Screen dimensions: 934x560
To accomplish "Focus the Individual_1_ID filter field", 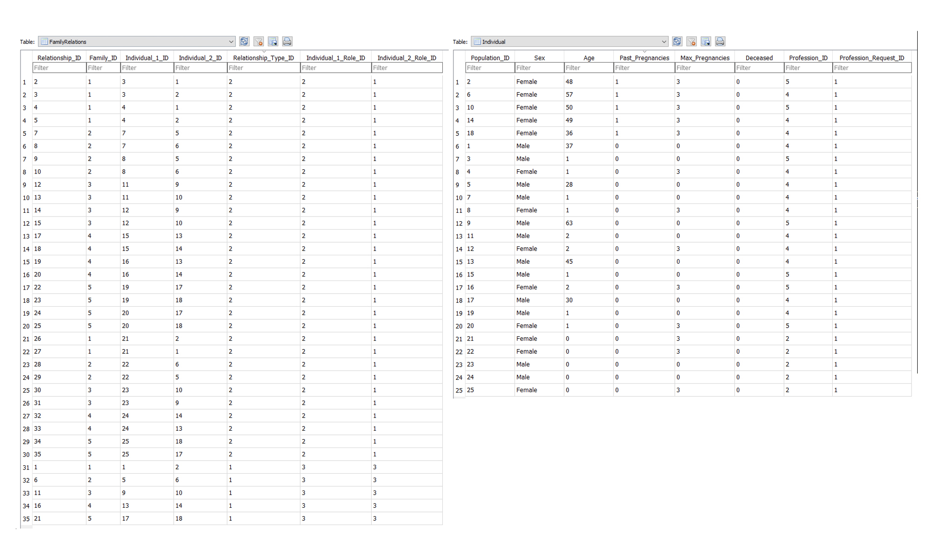I will (x=147, y=68).
